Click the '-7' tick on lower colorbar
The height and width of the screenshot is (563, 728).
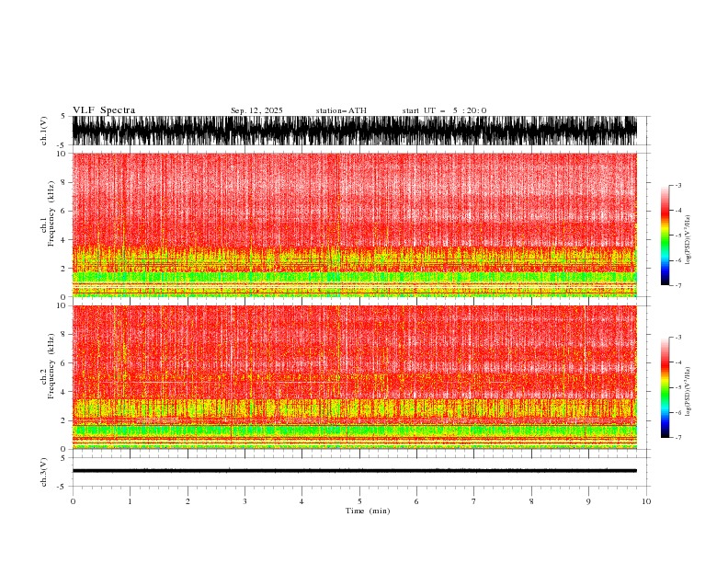click(677, 438)
